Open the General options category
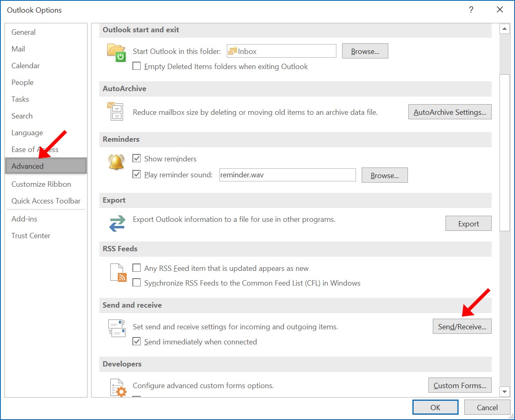Screen dimensions: 515x420 [46, 32]
